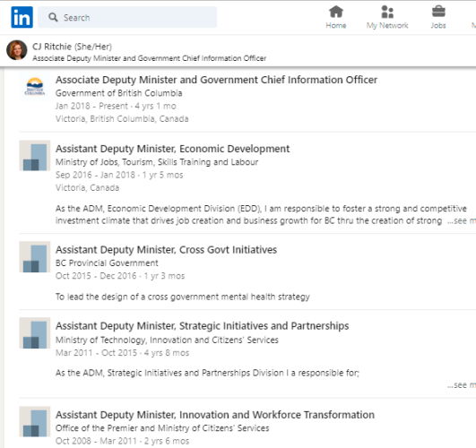
Task: Open placeholder logo for Innovation and Workforce role
Action: [35, 422]
